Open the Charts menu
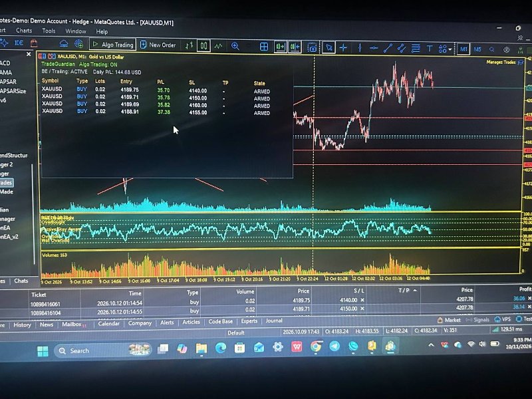This screenshot has width=532, height=399. (24, 31)
